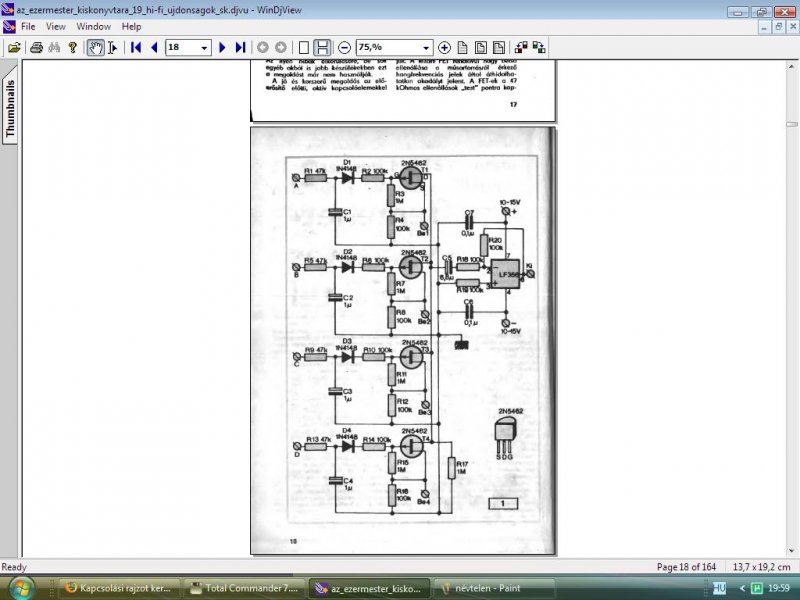This screenshot has height=600, width=800.
Task: Switch to single page layout
Action: [304, 47]
